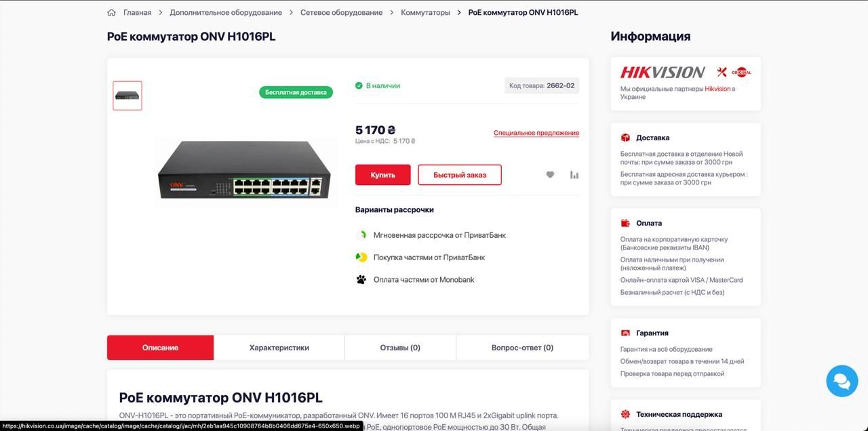Click the tools service icon beside Hikvision logo
The image size is (868, 431).
pos(722,72)
